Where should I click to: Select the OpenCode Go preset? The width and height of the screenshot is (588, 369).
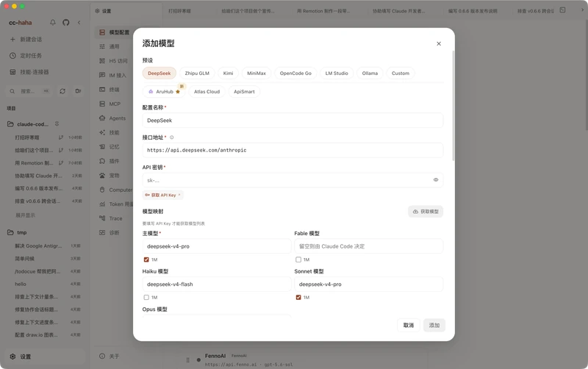[295, 73]
